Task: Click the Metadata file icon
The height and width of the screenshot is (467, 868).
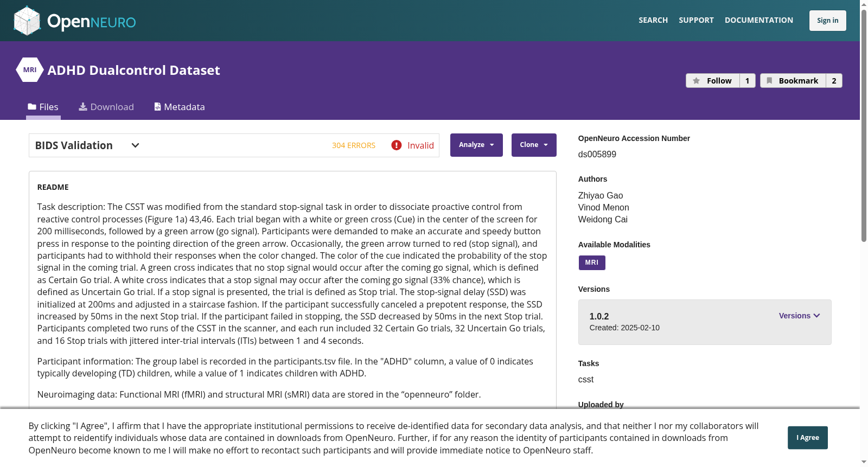Action: 157,107
